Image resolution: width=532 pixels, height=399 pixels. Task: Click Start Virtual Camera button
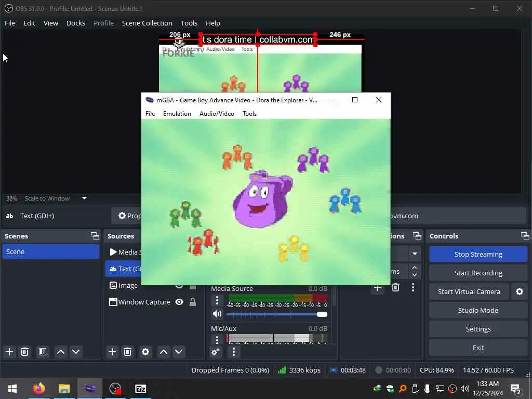click(469, 291)
